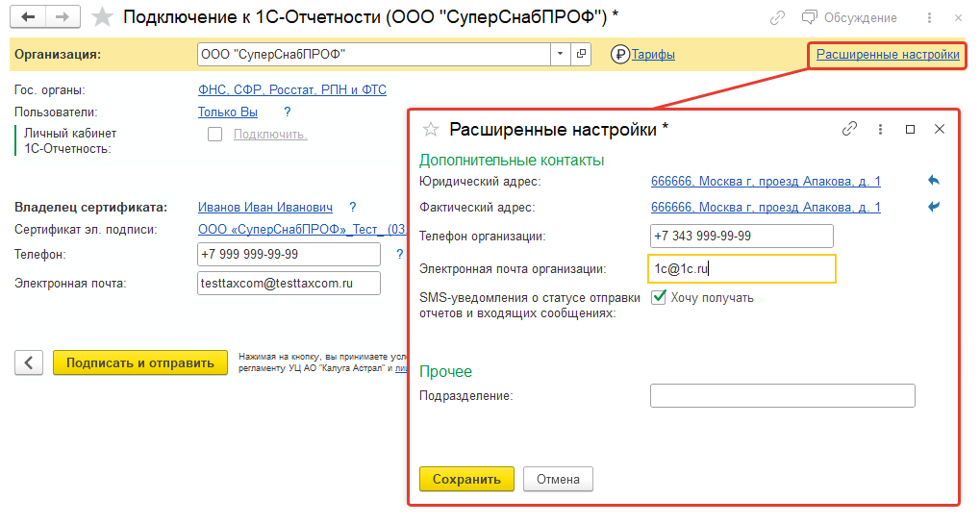The width and height of the screenshot is (980, 524).
Task: Click the blue arrow icon next to Юридический адрес
Action: (934, 181)
